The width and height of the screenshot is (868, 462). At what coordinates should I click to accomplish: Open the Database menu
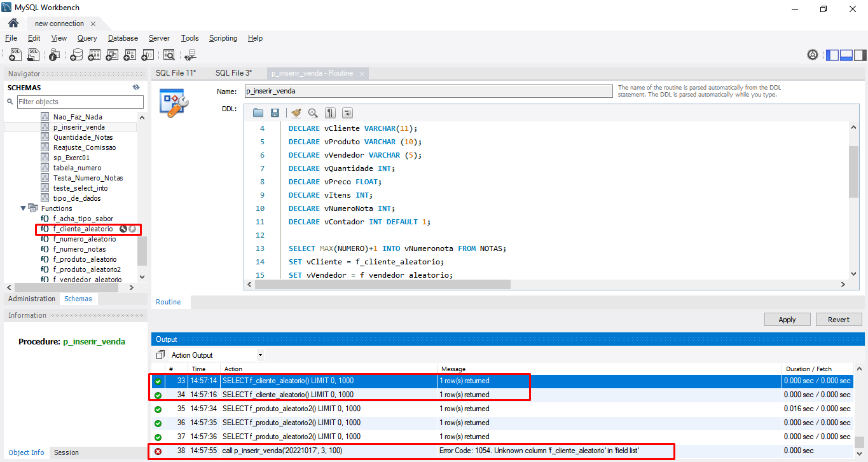click(123, 38)
